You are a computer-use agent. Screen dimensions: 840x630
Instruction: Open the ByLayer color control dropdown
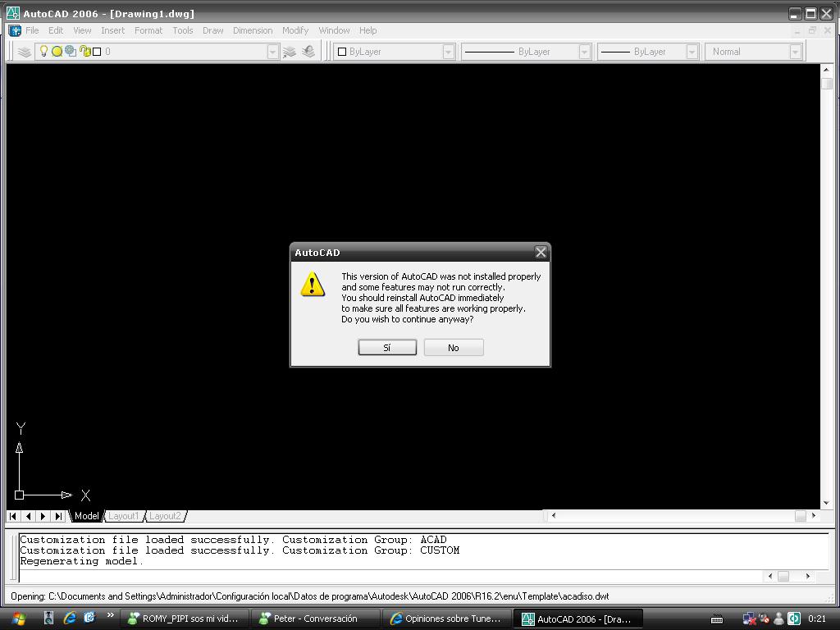[x=449, y=52]
